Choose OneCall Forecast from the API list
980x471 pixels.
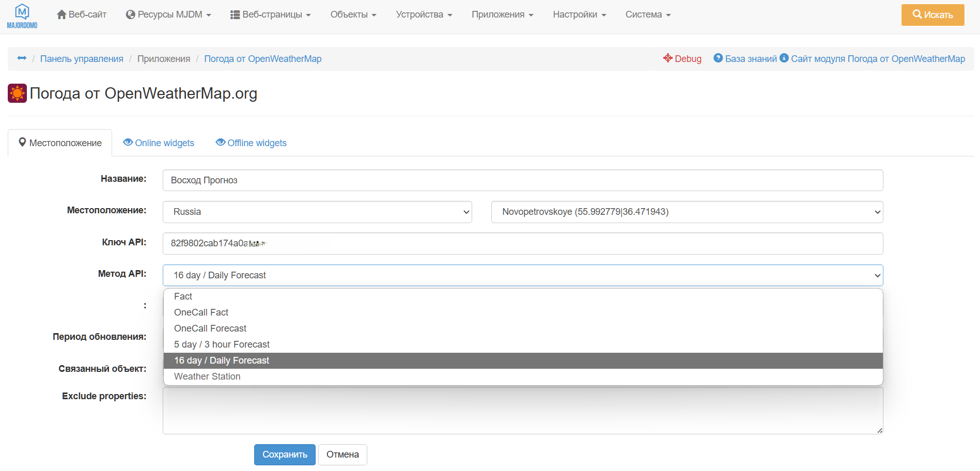click(x=210, y=328)
